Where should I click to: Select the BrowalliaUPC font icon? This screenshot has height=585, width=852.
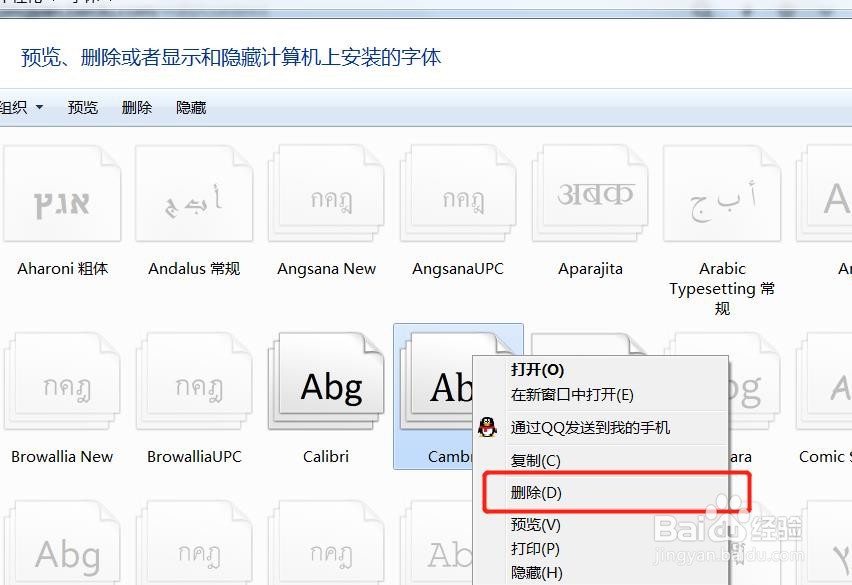(194, 381)
